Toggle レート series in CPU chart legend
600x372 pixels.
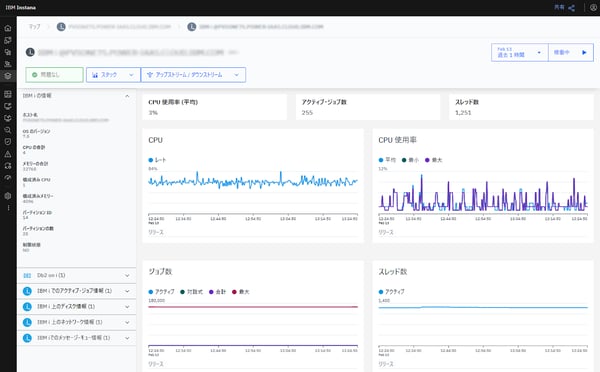[x=157, y=160]
